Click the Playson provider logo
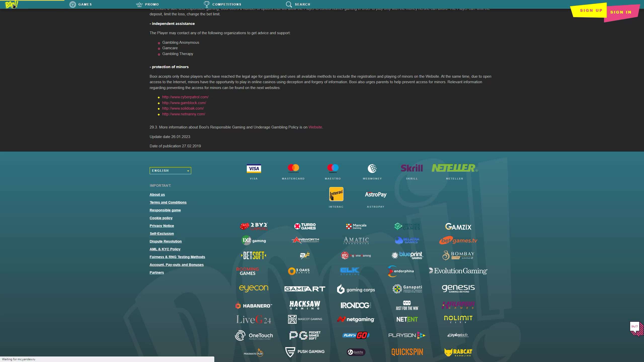644x362 pixels. (407, 335)
